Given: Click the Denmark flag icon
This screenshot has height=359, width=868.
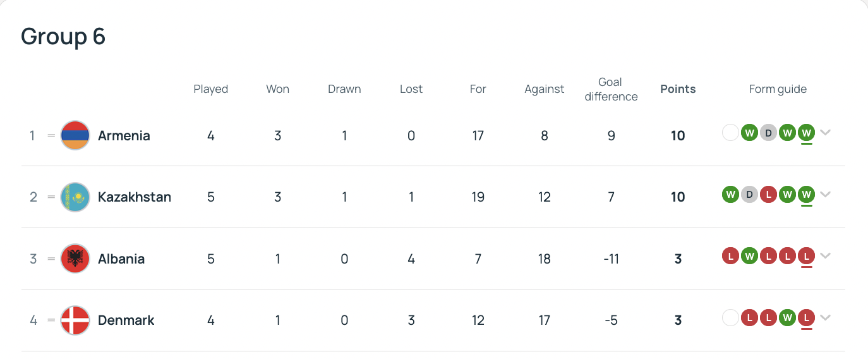Looking at the screenshot, I should click(x=75, y=320).
